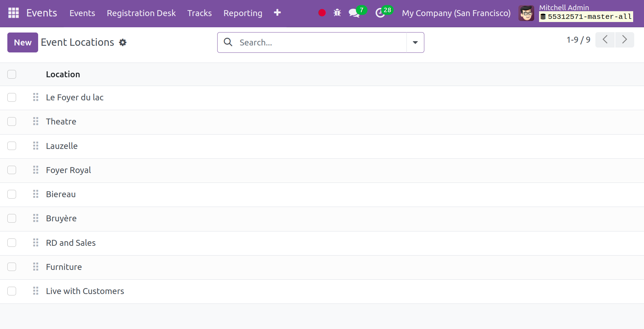Check the Live with Customers checkbox
644x329 pixels.
pos(12,291)
